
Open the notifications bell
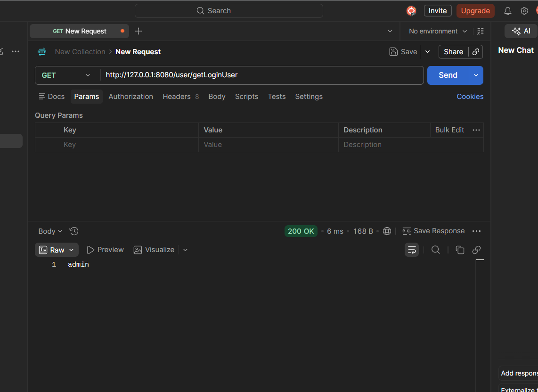pos(507,11)
